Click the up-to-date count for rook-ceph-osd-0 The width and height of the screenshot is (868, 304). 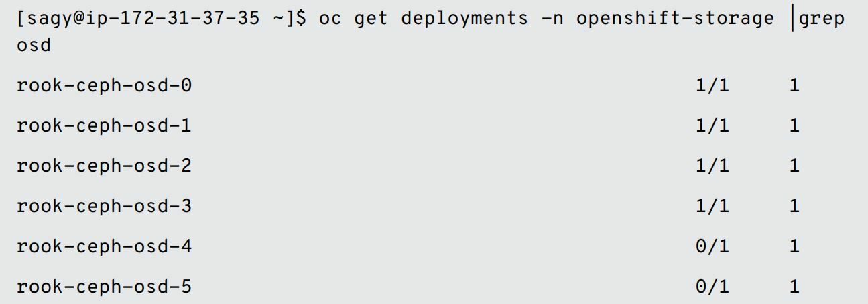coord(794,86)
